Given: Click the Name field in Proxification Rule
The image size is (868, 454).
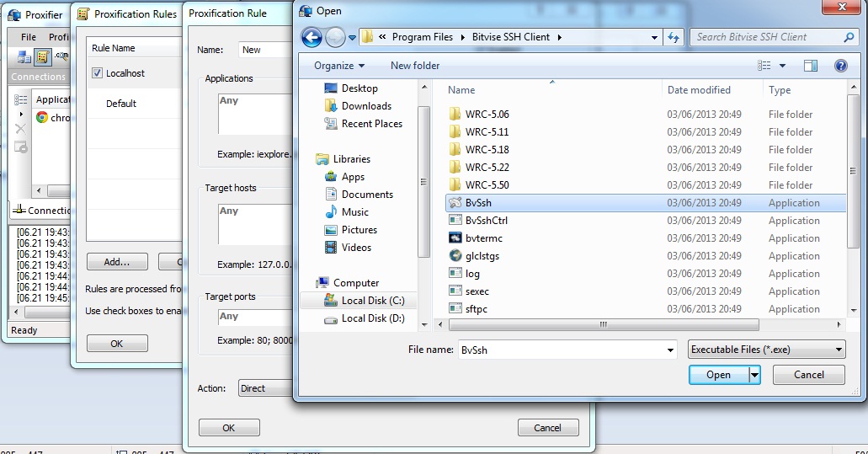Looking at the screenshot, I should [x=266, y=50].
